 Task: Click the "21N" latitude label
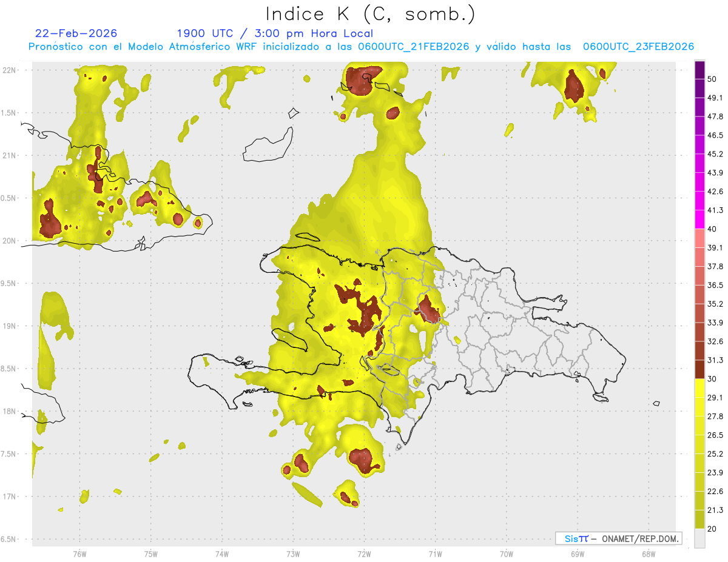coord(10,155)
